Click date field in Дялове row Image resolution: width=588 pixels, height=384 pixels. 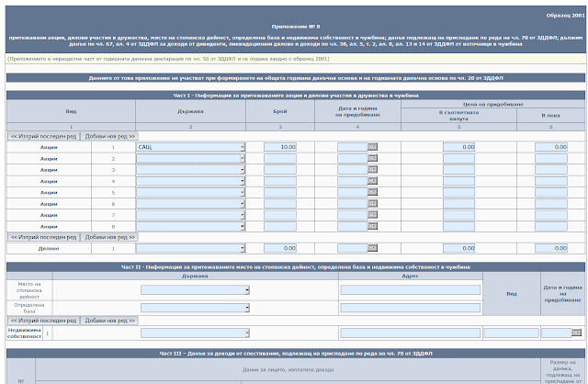pos(353,248)
